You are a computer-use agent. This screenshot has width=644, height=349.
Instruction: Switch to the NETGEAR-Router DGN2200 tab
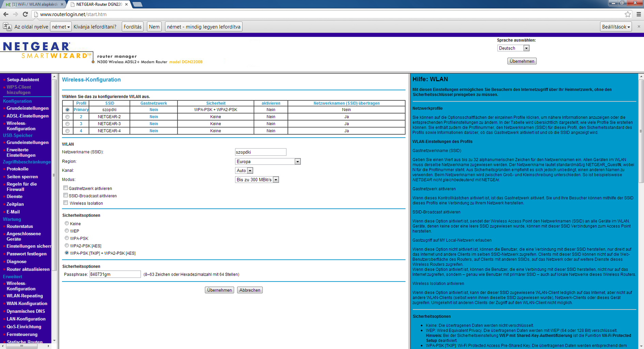[98, 4]
